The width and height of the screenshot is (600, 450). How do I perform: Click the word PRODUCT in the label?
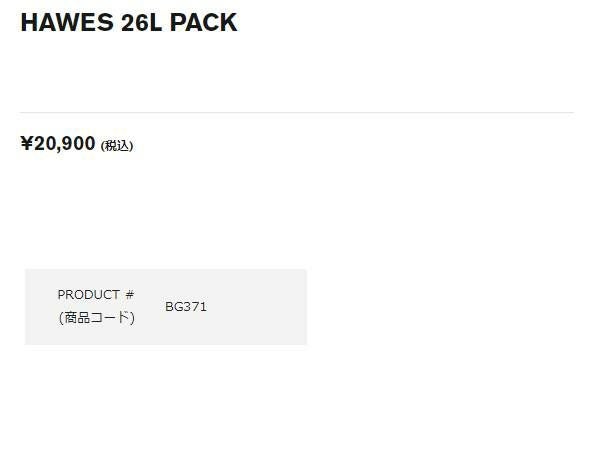click(89, 295)
